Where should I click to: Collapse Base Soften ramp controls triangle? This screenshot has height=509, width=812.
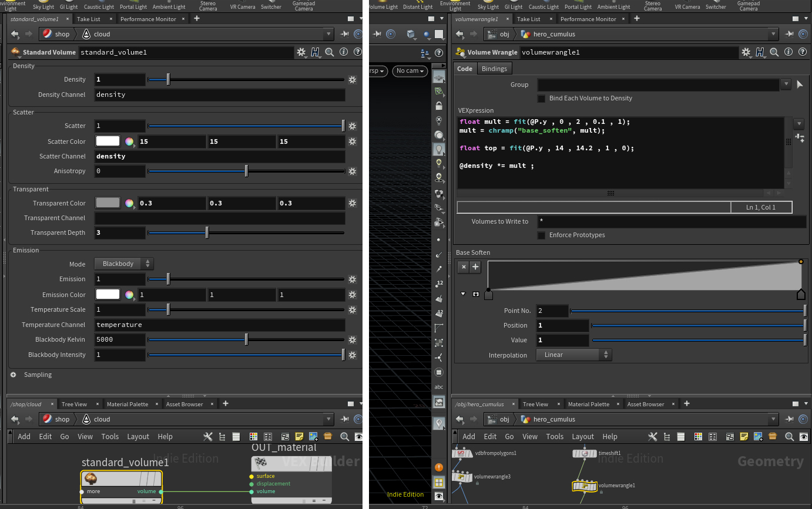coord(463,294)
